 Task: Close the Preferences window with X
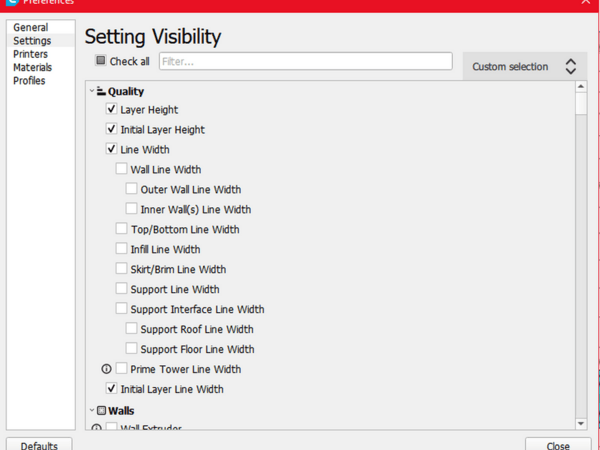(x=584, y=3)
